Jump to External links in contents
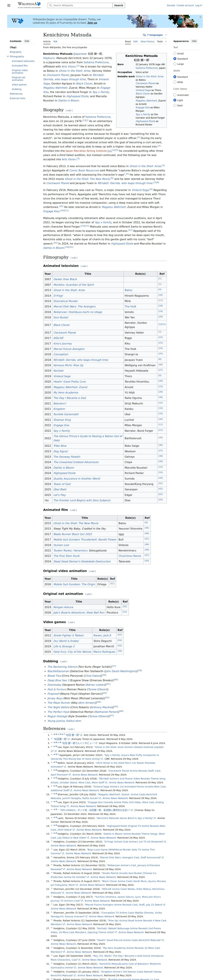Screen dimensions: 210x980 (x=17, y=98)
